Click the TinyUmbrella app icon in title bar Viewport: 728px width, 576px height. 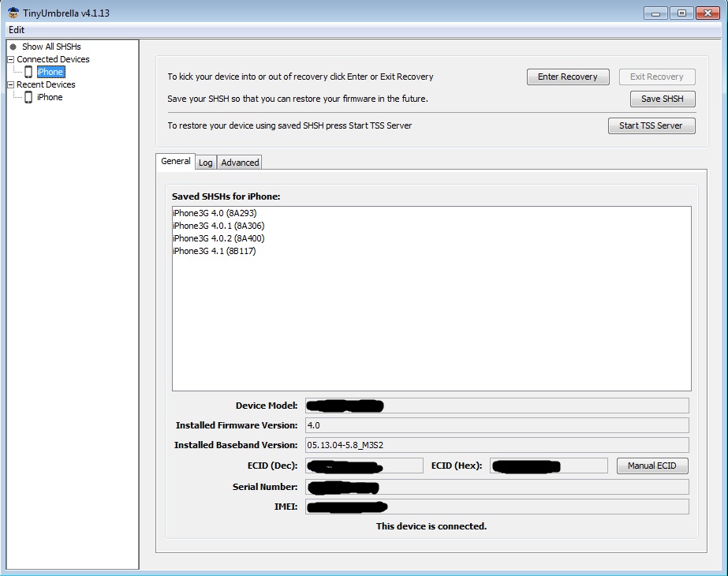coord(13,13)
